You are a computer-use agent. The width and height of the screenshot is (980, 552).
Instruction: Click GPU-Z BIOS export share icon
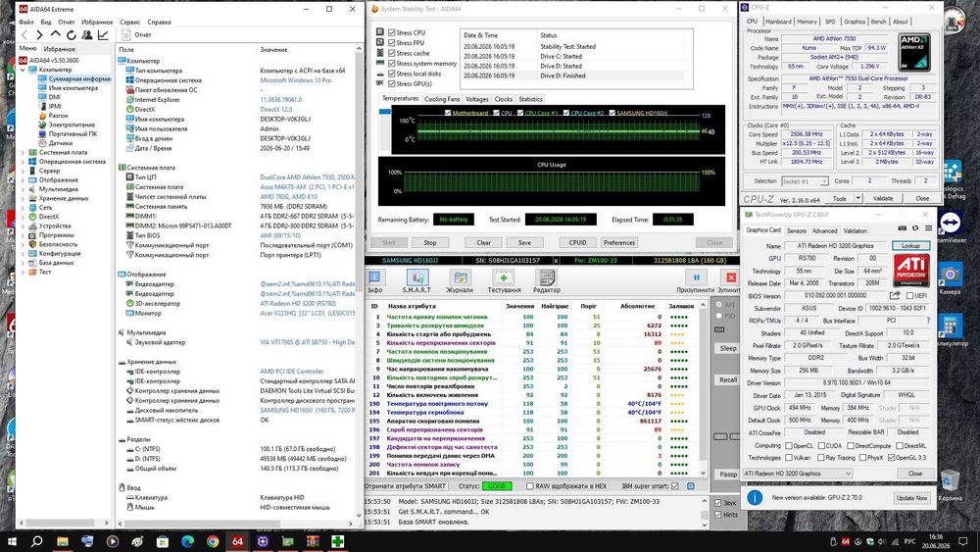[895, 295]
